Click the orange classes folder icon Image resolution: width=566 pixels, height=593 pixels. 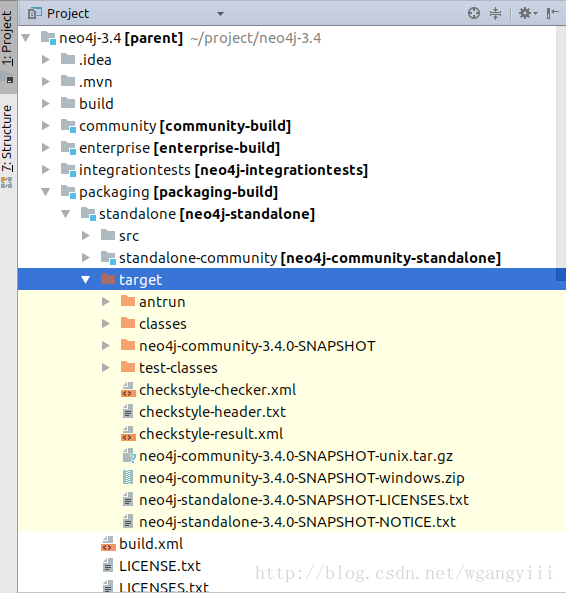(x=128, y=323)
